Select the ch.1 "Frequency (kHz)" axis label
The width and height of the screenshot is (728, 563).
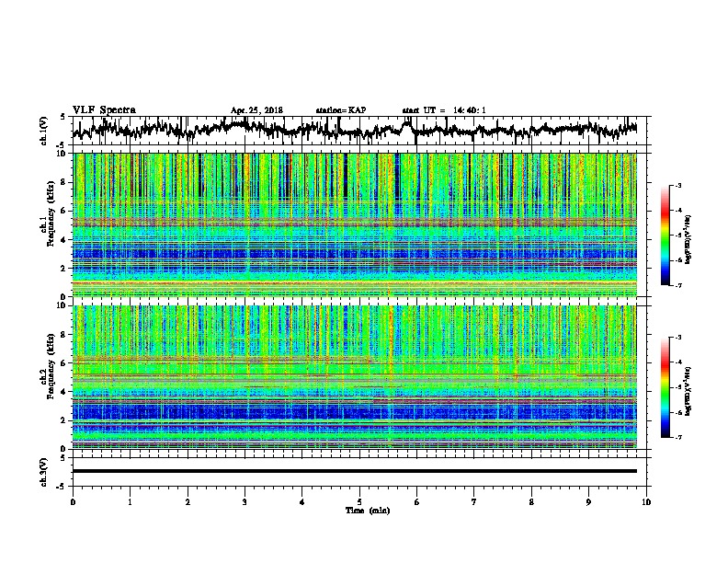coord(51,213)
